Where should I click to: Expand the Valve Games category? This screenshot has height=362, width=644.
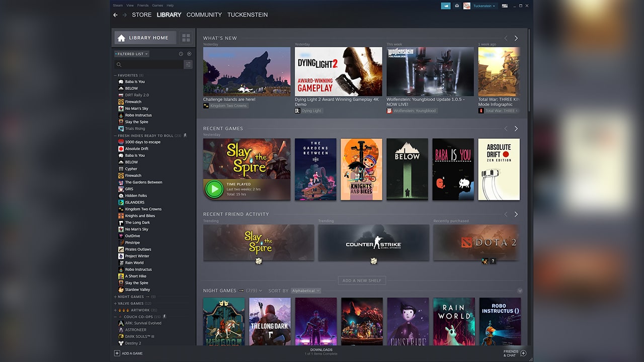[x=115, y=303]
